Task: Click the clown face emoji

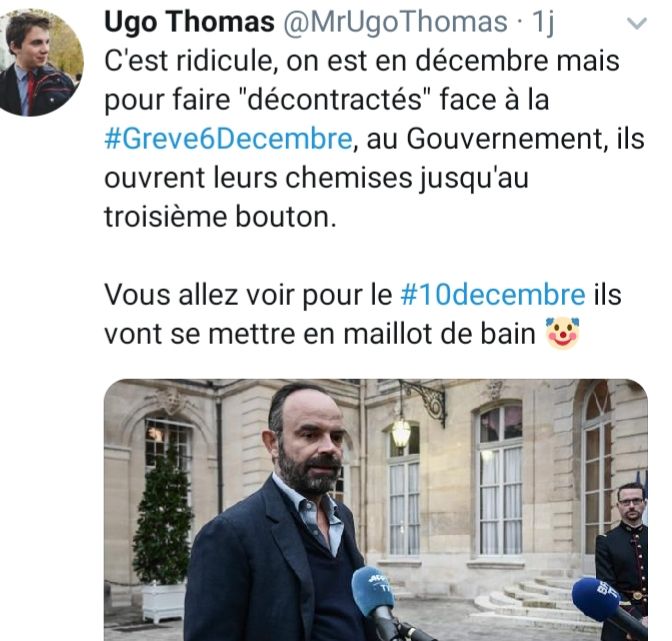Action: coord(562,333)
